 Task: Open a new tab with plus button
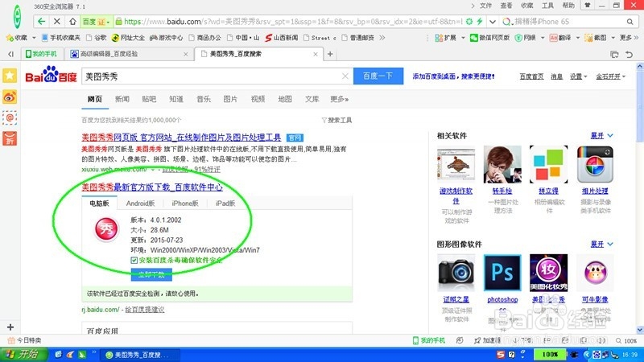pyautogui.click(x=330, y=54)
